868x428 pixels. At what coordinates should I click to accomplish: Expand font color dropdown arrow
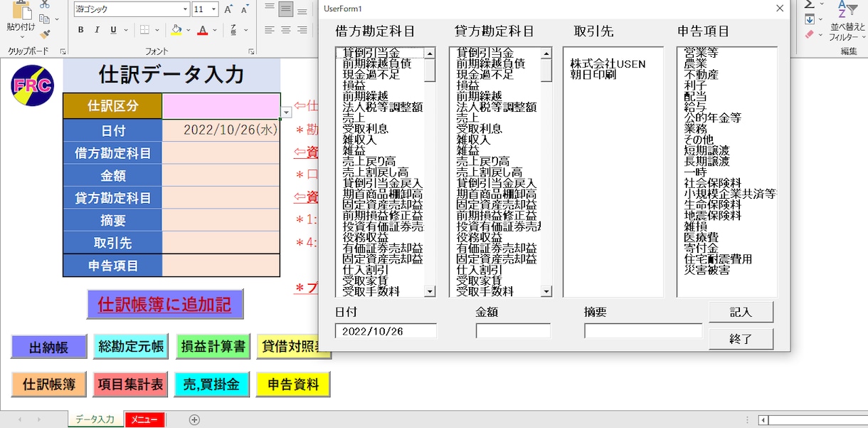[215, 30]
